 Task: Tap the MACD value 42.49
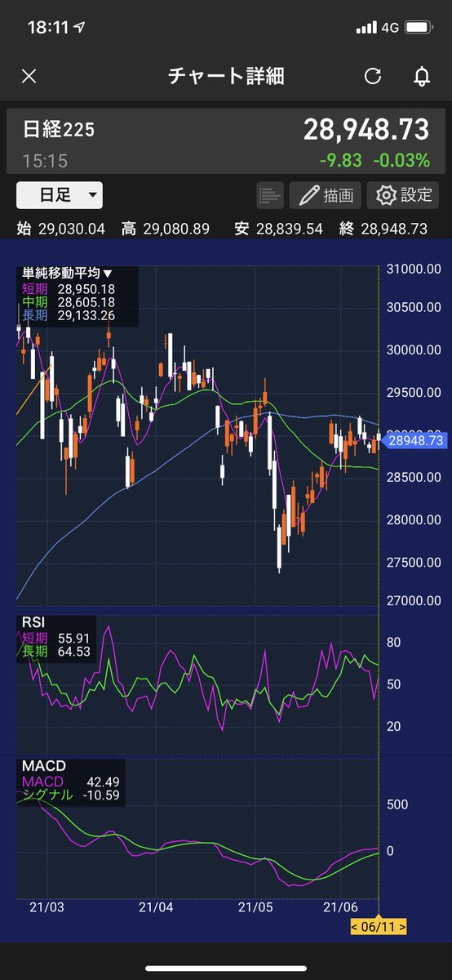point(104,782)
